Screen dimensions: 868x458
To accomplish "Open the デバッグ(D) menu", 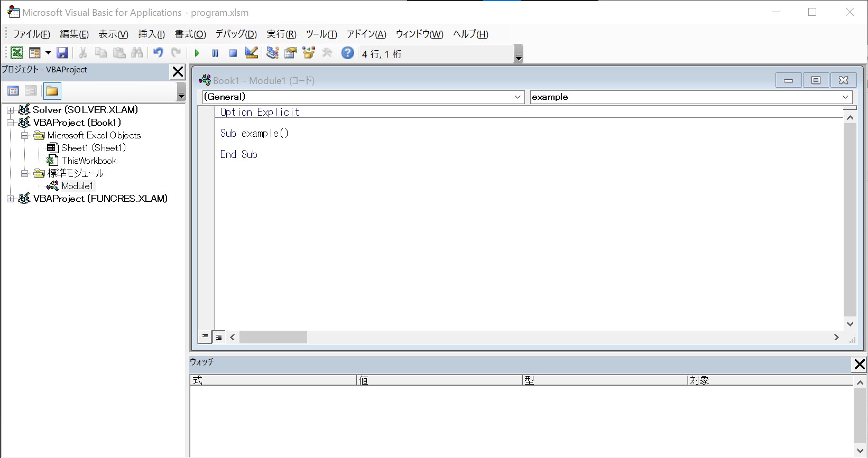I will coord(236,34).
